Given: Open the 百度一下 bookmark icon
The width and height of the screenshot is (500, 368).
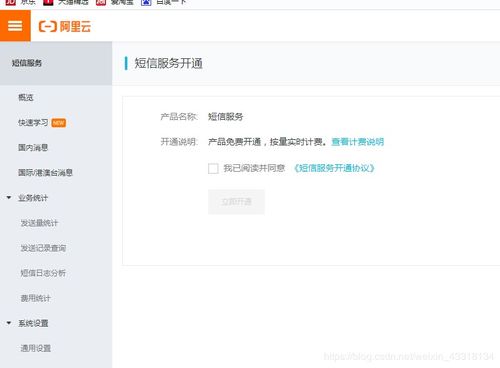Looking at the screenshot, I should click(146, 2).
